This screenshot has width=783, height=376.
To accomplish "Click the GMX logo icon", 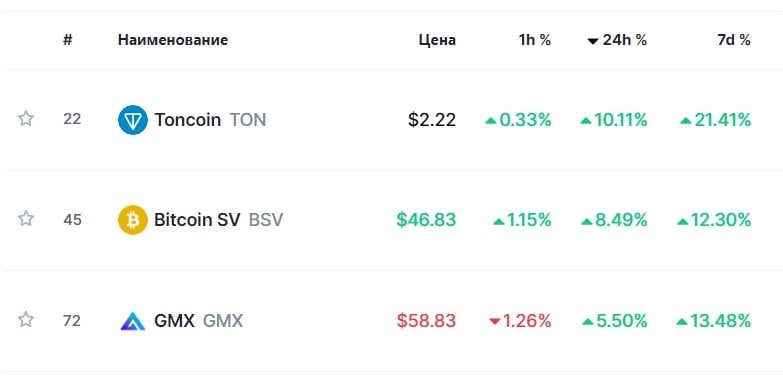I will coord(133,321).
